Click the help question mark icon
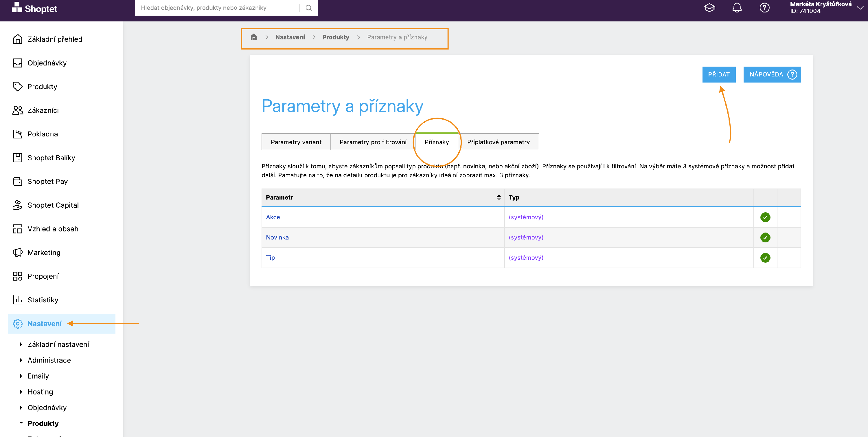The image size is (868, 437). (x=764, y=8)
